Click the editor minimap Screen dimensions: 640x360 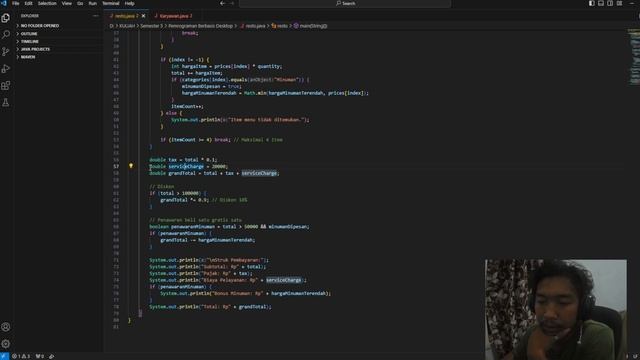pos(633,57)
